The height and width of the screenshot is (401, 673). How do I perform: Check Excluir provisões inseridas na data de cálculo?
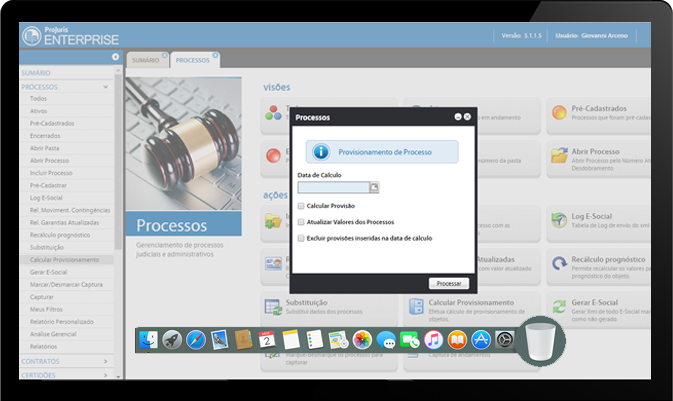tap(301, 238)
